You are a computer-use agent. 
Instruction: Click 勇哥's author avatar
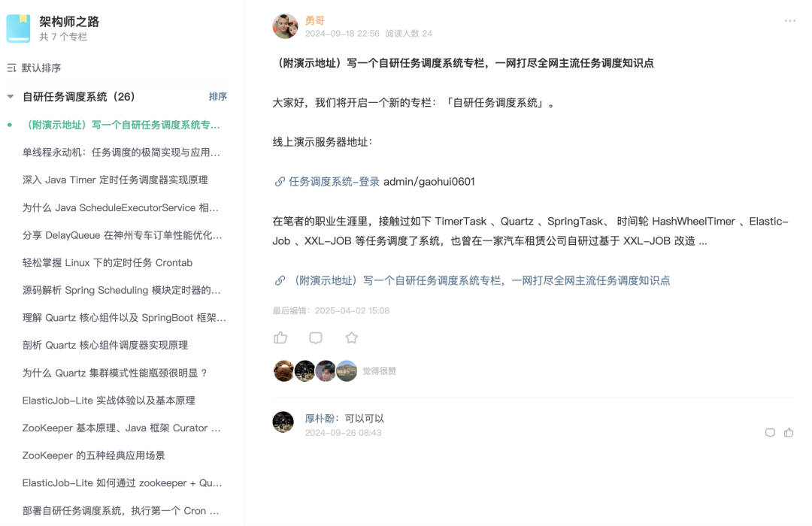click(286, 26)
